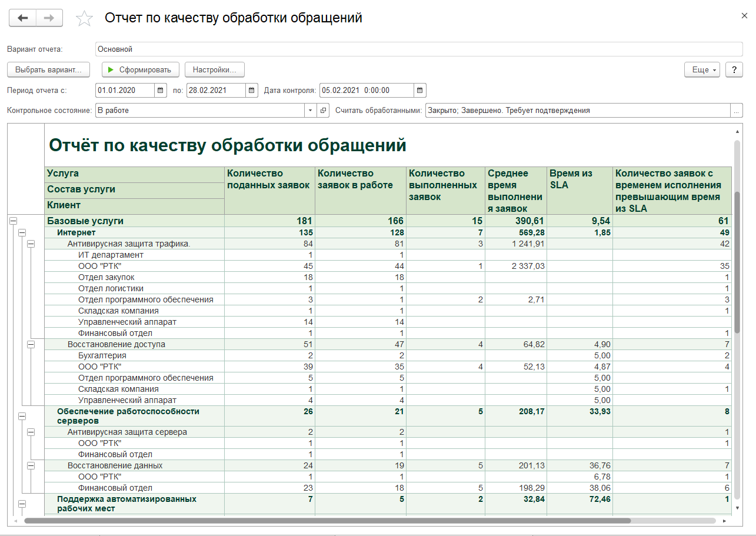The width and height of the screenshot is (756, 536).
Task: Click the Вариант отчета field with Основной
Action: tap(419, 49)
